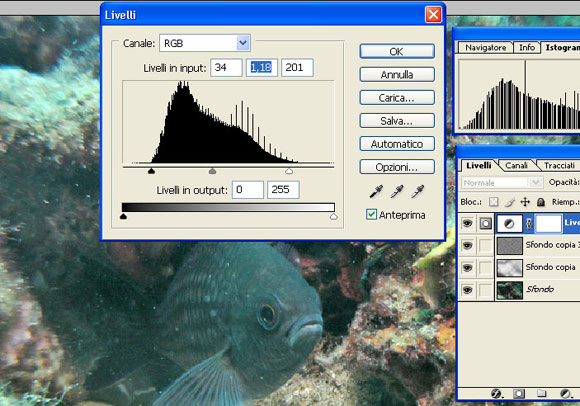This screenshot has height=406, width=580.
Task: Click the Sfondo copia layer thumbnail
Action: (510, 268)
